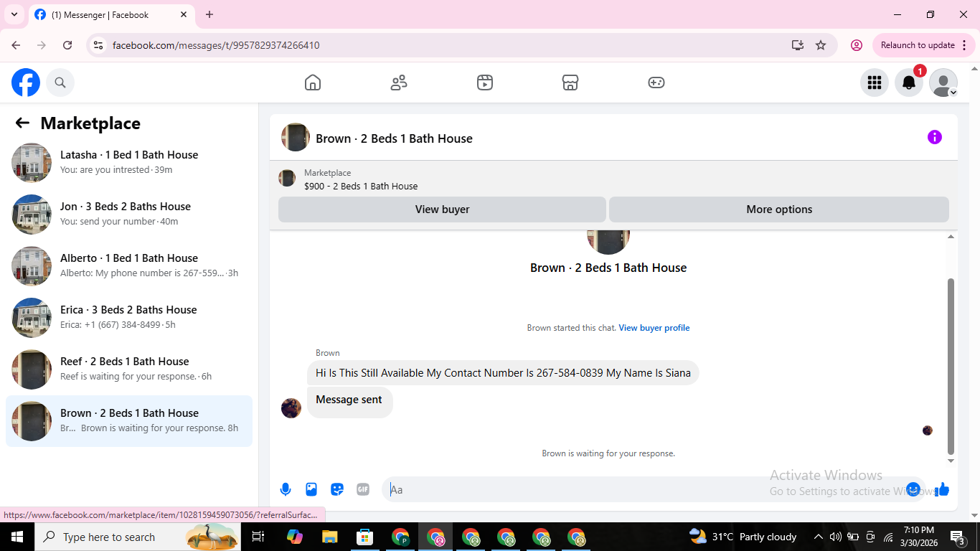Click Relaunch to update button
The width and height of the screenshot is (980, 551).
click(x=924, y=45)
